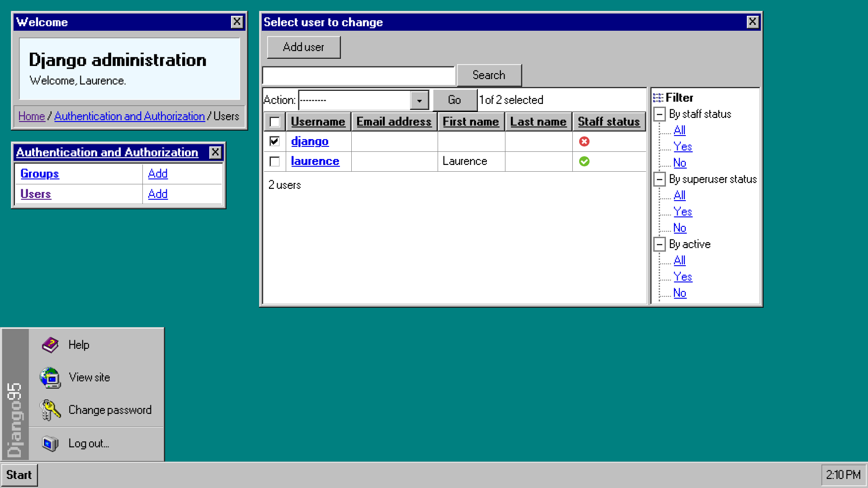Viewport: 868px width, 488px height.
Task: Filter superuser status by No
Action: [679, 228]
